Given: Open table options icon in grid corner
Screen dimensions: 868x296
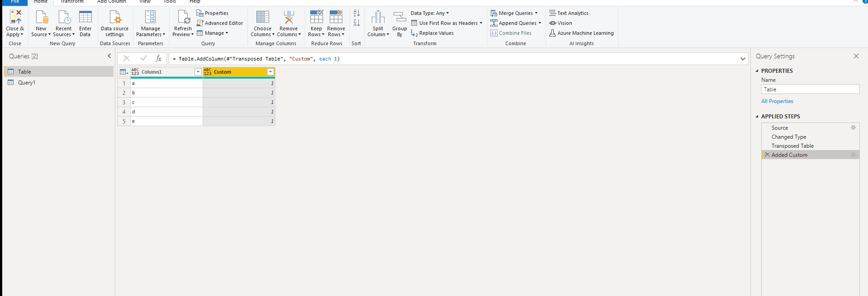Looking at the screenshot, I should (124, 72).
